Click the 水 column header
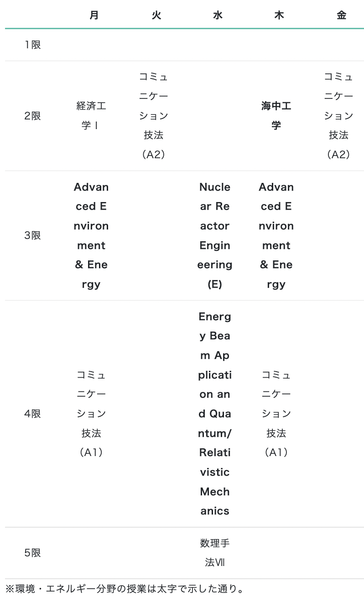This screenshot has width=364, height=602. tap(218, 15)
